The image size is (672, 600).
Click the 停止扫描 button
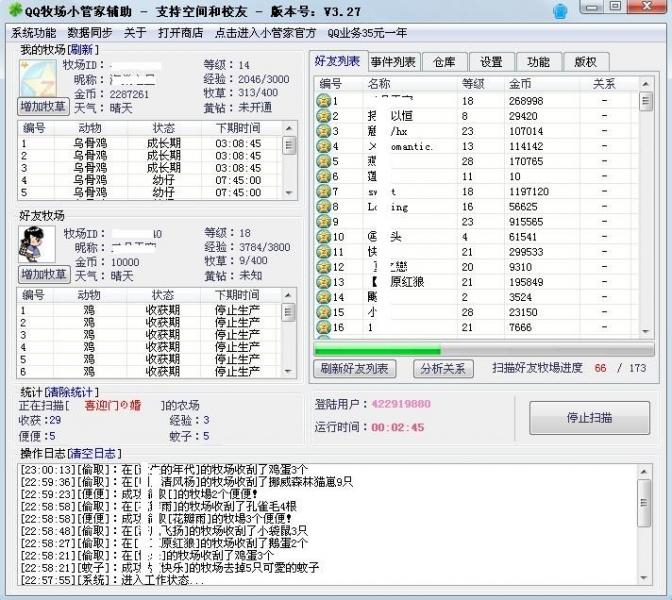tap(589, 418)
